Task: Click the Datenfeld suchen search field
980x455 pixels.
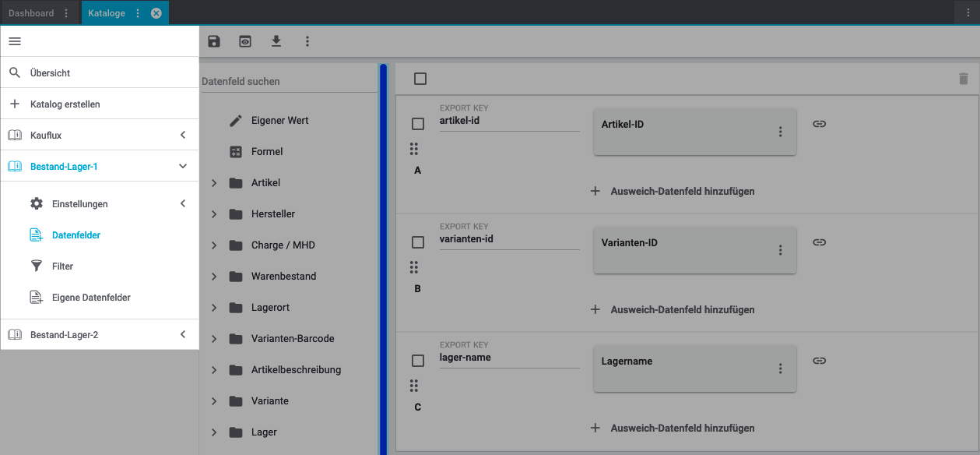Action: (x=288, y=81)
